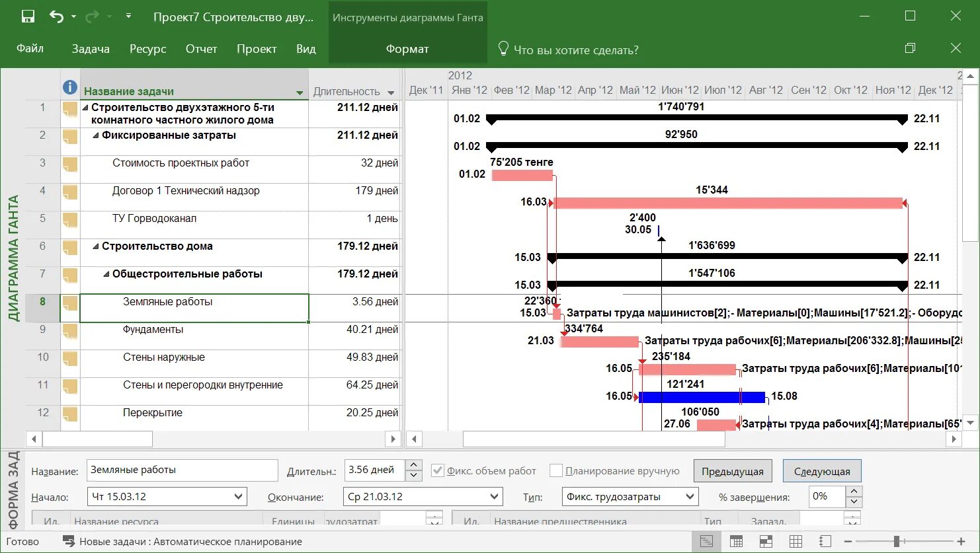Enable the Планирование вручную checkbox

[556, 470]
